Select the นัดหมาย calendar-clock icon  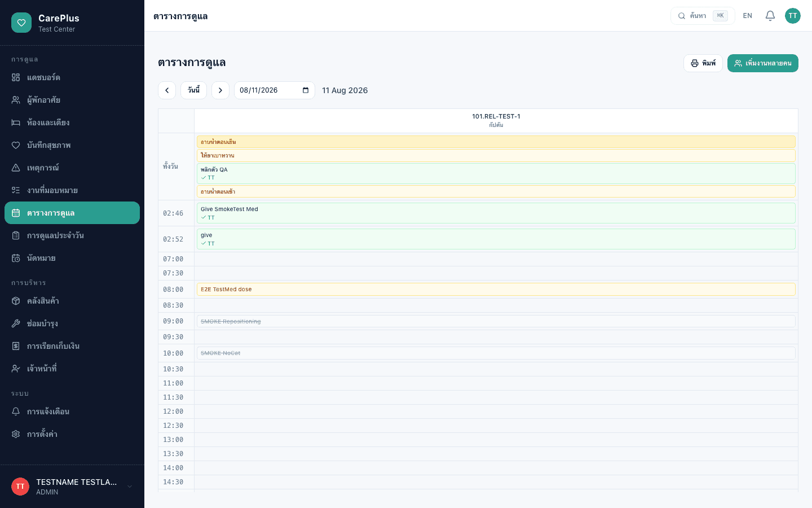click(16, 258)
